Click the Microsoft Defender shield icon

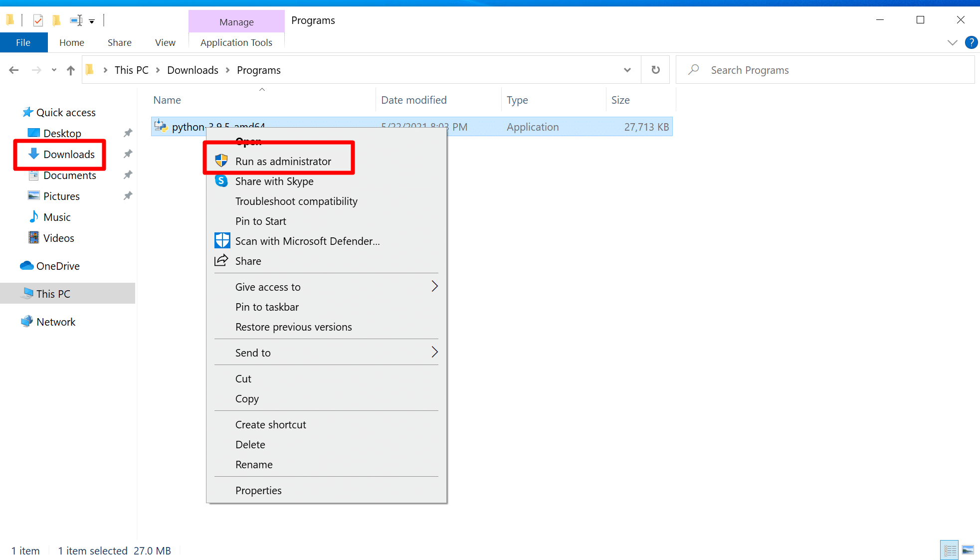click(x=222, y=241)
